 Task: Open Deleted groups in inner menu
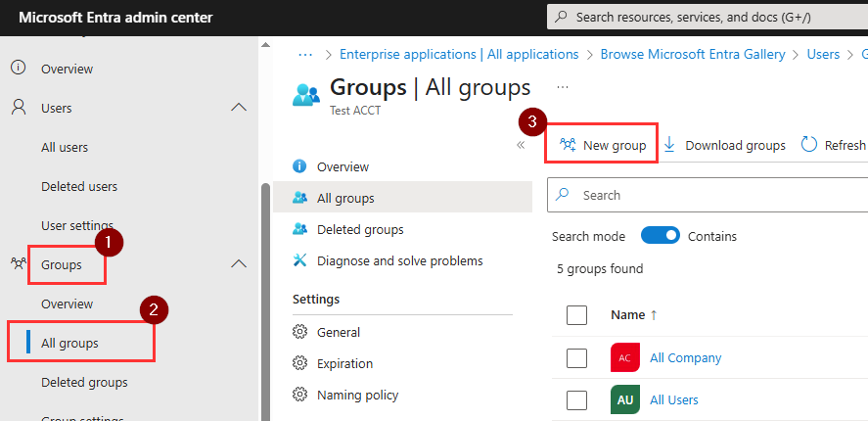pos(360,229)
